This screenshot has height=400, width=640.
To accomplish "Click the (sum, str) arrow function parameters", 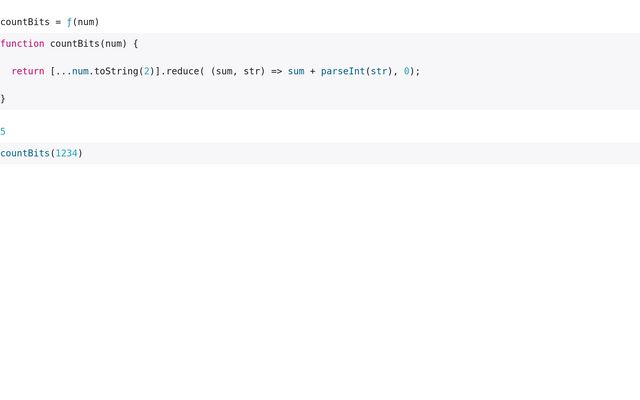I will (238, 71).
